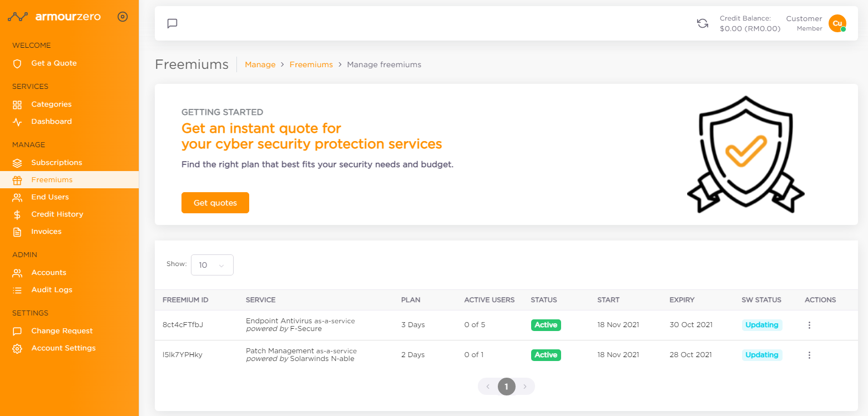Open Get a Quote menu item
The height and width of the screenshot is (416, 868).
tap(69, 63)
